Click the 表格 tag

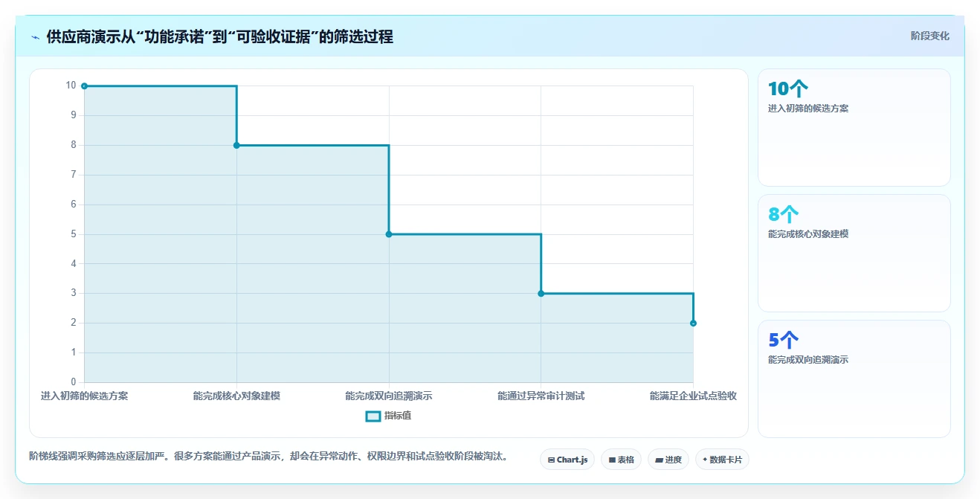[621, 460]
